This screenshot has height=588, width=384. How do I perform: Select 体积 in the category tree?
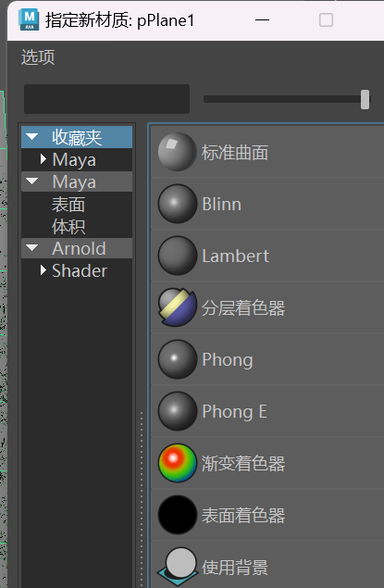68,227
